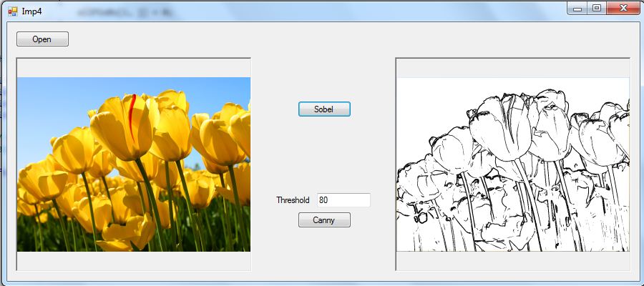Focus the Threshold input field showing 80

pos(343,200)
